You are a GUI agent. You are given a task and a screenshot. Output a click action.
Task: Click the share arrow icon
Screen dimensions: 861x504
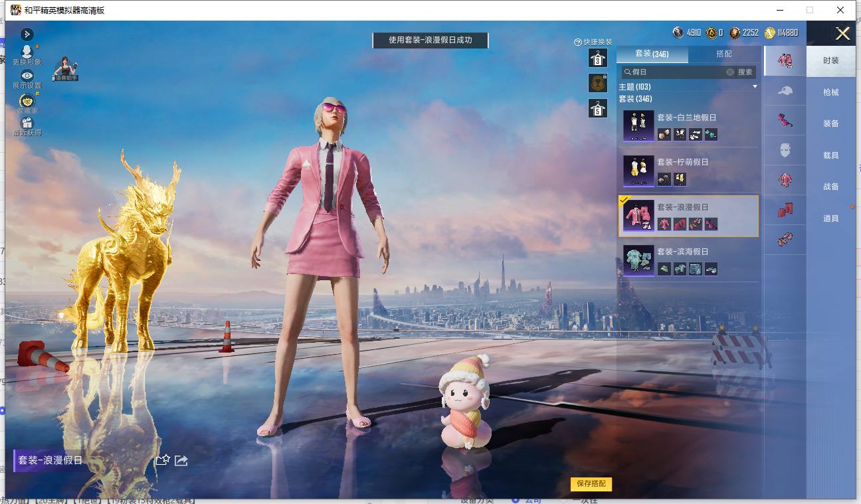click(x=181, y=460)
